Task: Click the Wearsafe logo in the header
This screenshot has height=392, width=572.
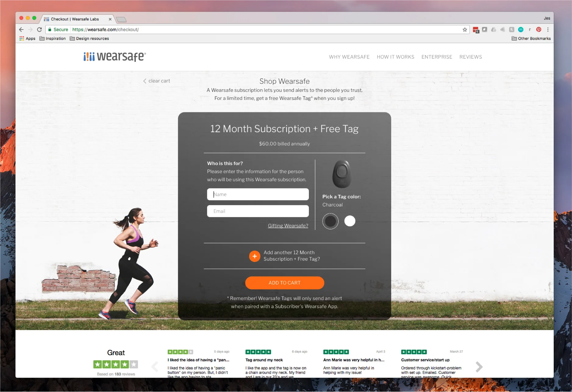Action: click(x=114, y=57)
